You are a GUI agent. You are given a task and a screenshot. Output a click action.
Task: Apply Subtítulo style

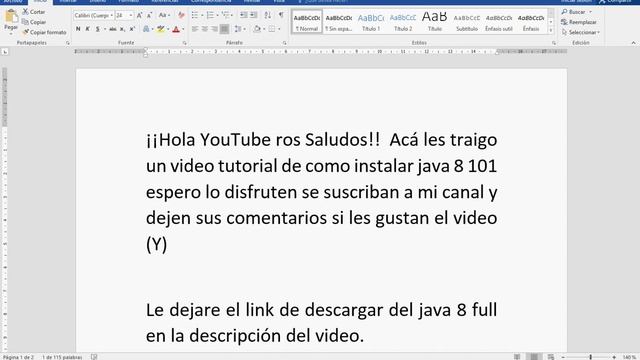tap(467, 22)
